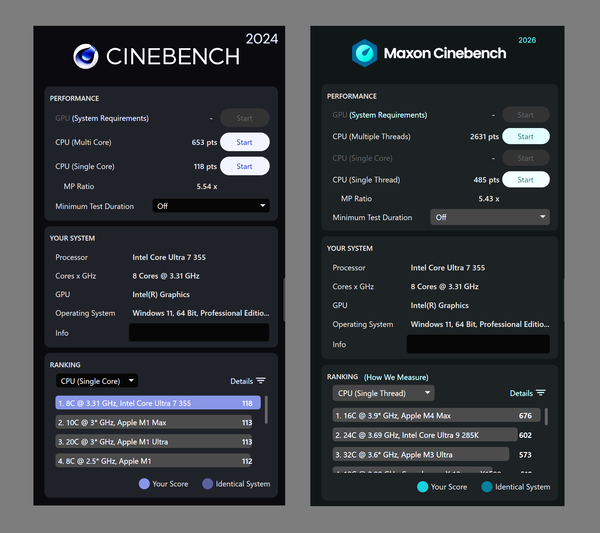600x533 pixels.
Task: Open CPU (Single Core) ranking dropdown
Action: click(x=97, y=381)
